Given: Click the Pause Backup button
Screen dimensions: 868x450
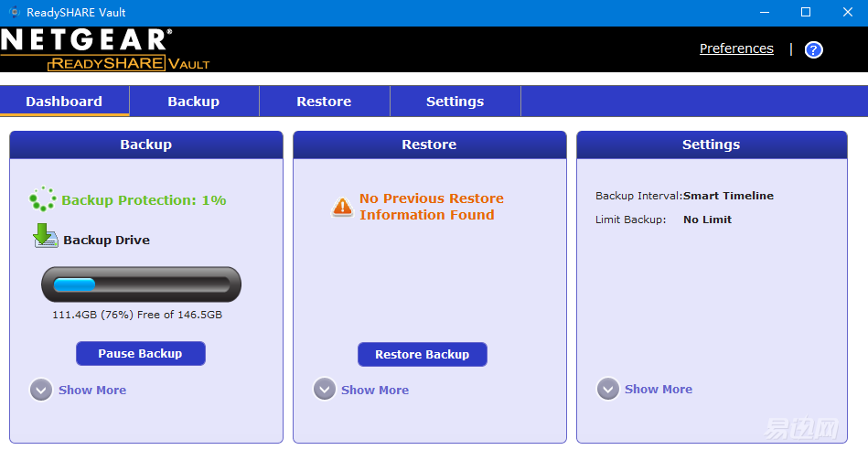Looking at the screenshot, I should click(141, 354).
